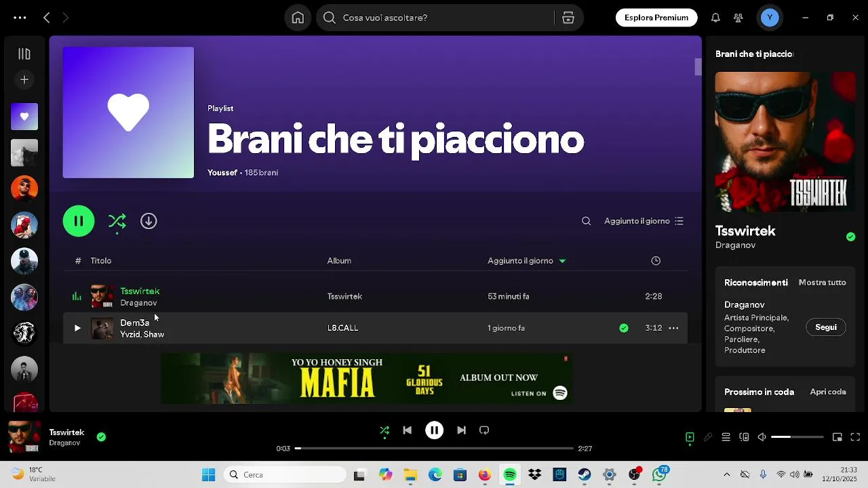The height and width of the screenshot is (488, 868).
Task: Open Windows Start menu
Action: [x=208, y=475]
